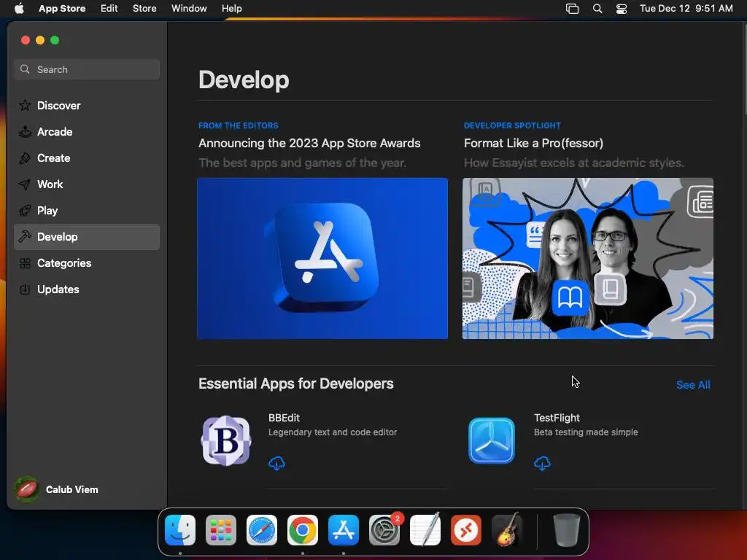Open the BBEdit app title
747x560 pixels.
284,418
